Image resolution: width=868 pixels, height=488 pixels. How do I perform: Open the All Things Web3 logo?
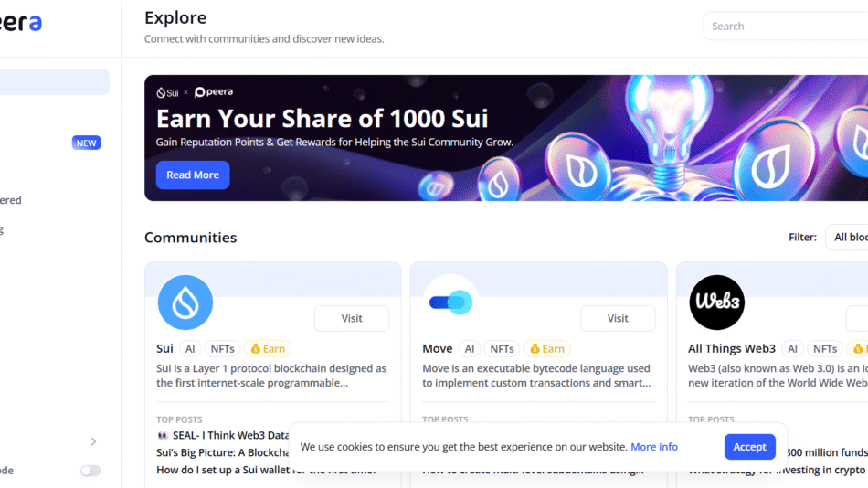click(x=716, y=302)
